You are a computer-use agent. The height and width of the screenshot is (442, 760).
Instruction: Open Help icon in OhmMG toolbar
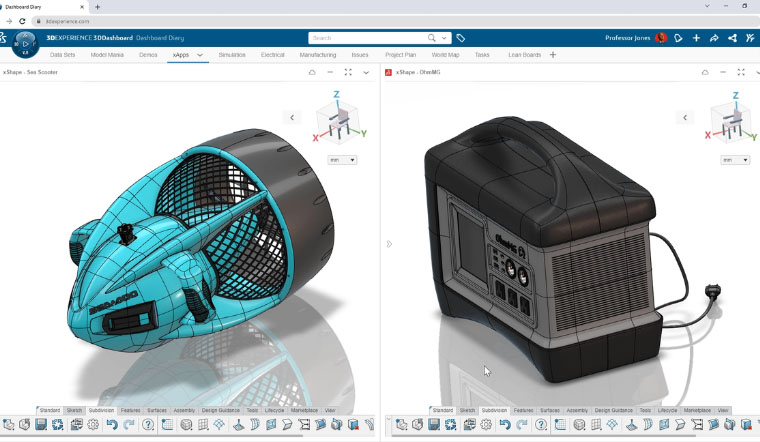[541, 425]
